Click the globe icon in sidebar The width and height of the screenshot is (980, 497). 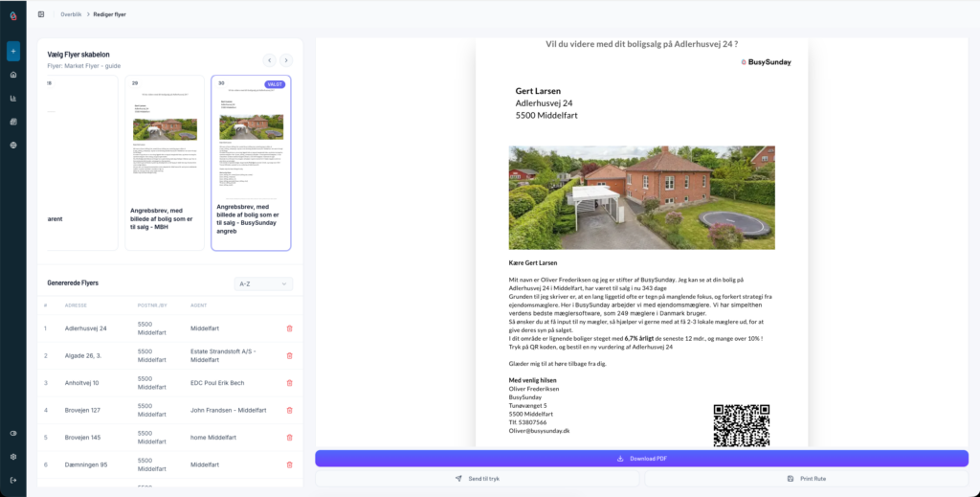tap(13, 145)
